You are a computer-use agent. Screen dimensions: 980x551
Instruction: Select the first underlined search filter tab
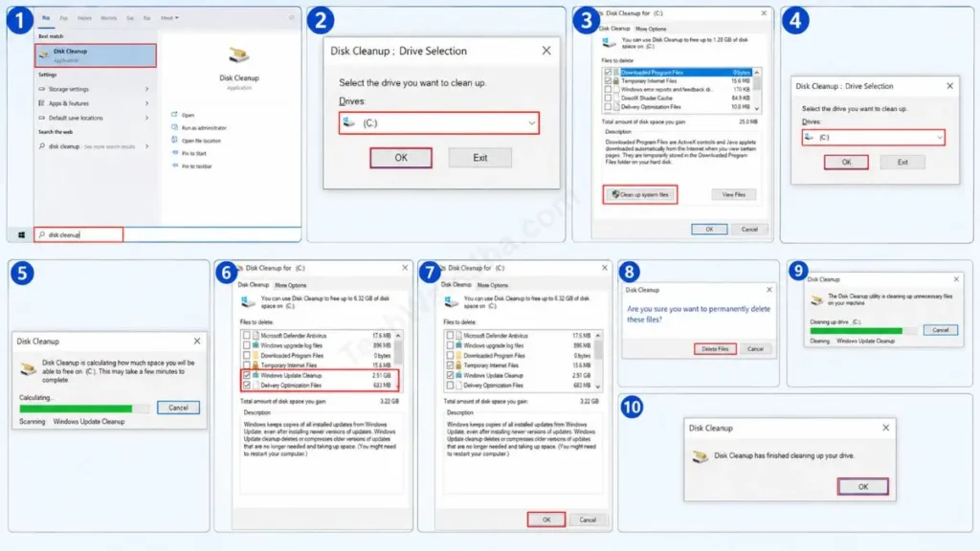[x=46, y=18]
